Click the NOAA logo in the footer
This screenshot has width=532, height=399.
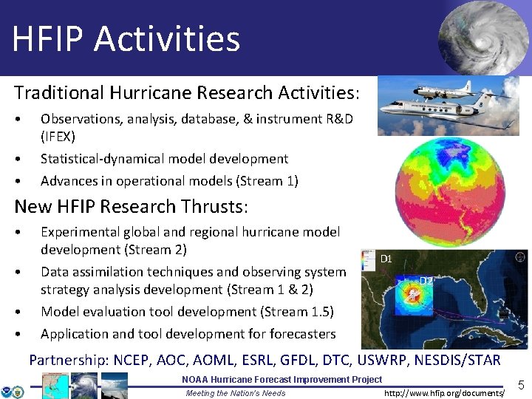(7, 392)
